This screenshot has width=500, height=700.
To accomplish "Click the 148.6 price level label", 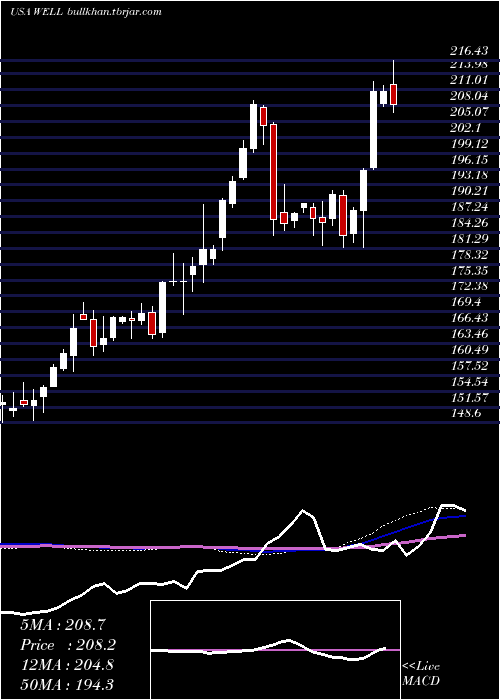I will point(466,413).
